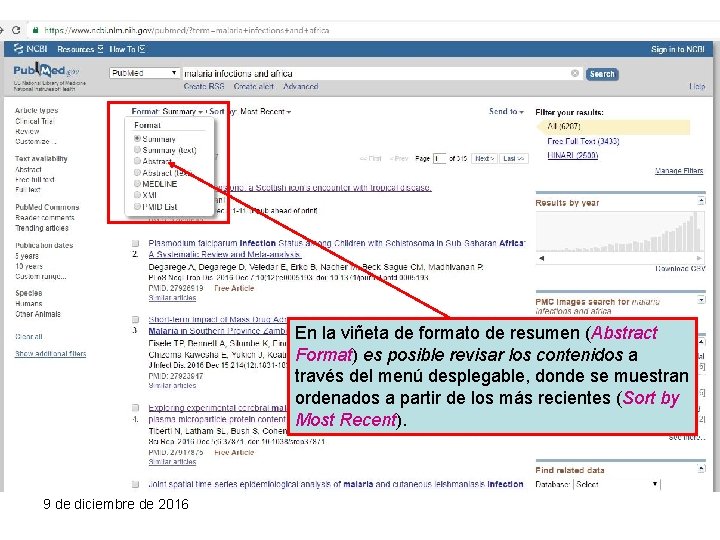Viewport: 720px width, 540px height.
Task: Filter by Review article type
Action: pos(27,131)
